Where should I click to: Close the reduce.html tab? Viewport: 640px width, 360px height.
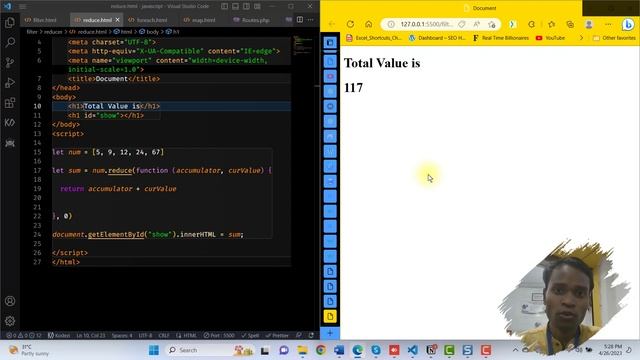pyautogui.click(x=118, y=20)
